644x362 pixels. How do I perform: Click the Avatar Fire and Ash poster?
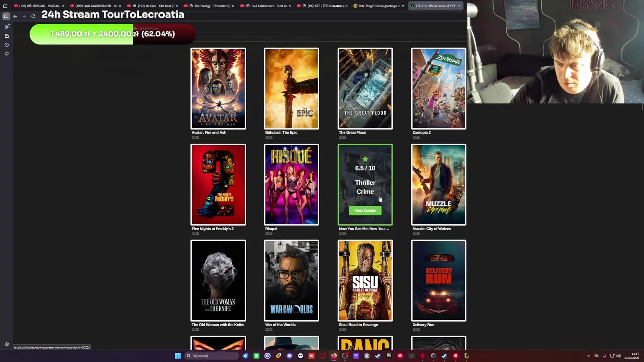point(218,88)
